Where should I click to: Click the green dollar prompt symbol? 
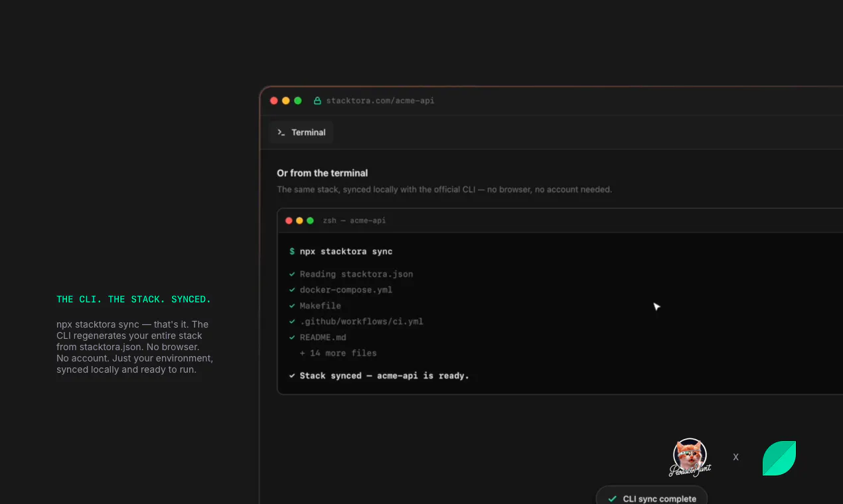292,252
